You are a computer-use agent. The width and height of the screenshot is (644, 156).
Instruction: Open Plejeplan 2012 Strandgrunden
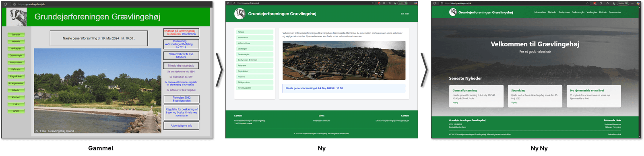click(182, 99)
